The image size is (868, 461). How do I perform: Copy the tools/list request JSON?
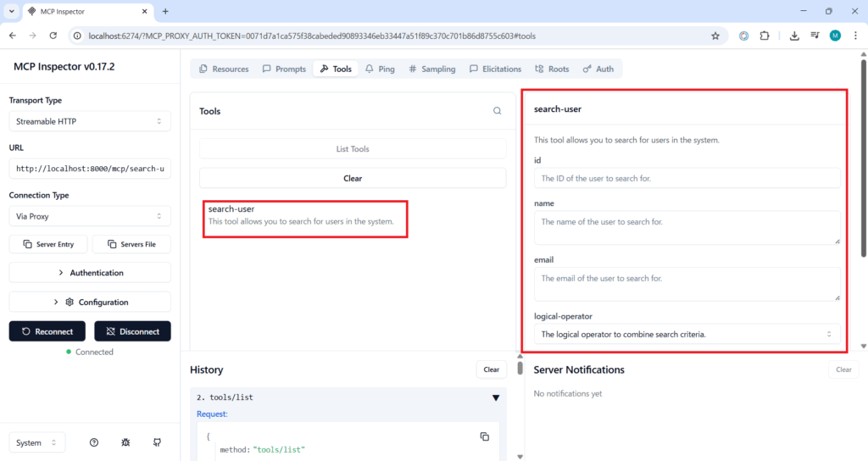485,436
